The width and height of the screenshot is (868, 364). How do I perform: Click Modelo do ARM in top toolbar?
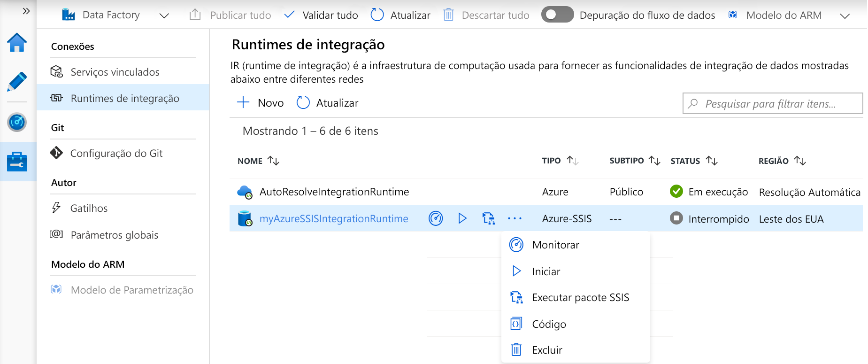tap(775, 15)
